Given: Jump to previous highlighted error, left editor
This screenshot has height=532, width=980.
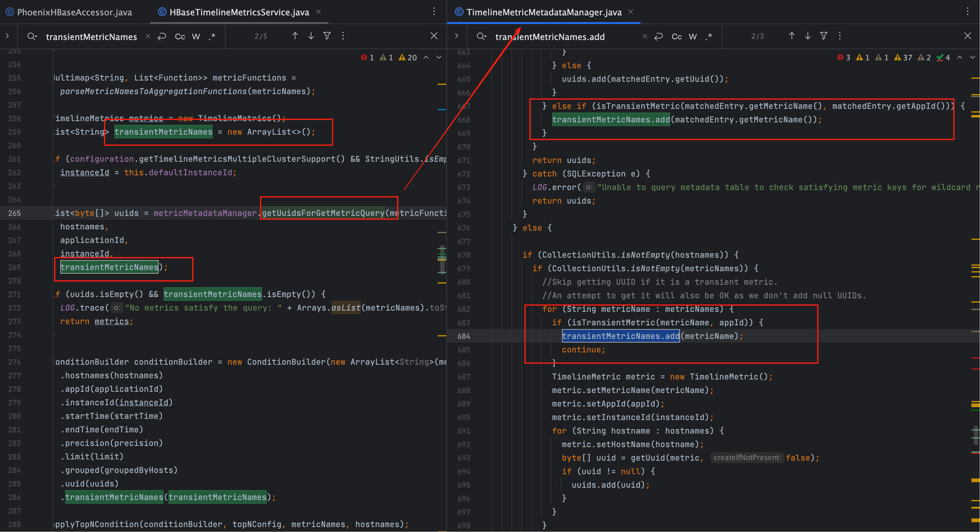Looking at the screenshot, I should [x=426, y=58].
